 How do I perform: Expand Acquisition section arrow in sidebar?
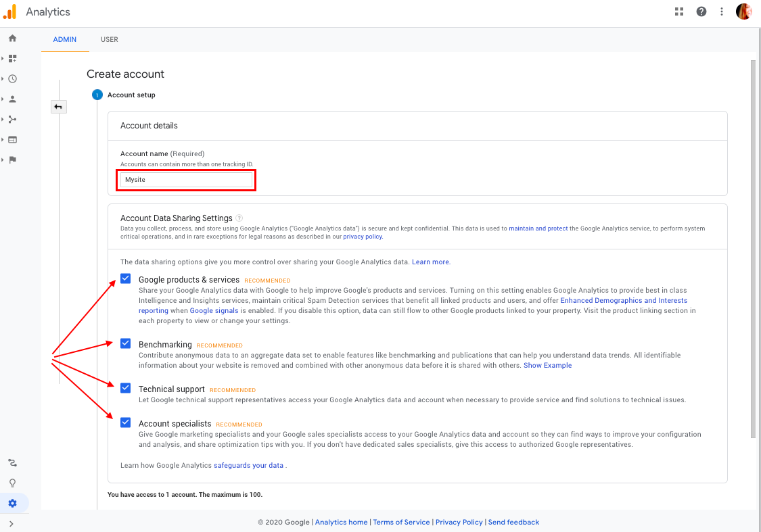click(x=3, y=119)
